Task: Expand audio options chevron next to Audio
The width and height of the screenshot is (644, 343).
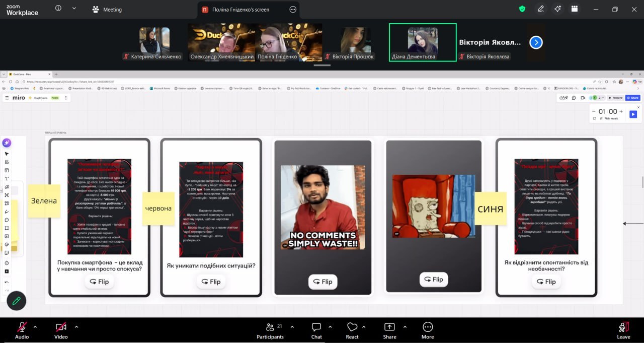Action: (x=35, y=326)
